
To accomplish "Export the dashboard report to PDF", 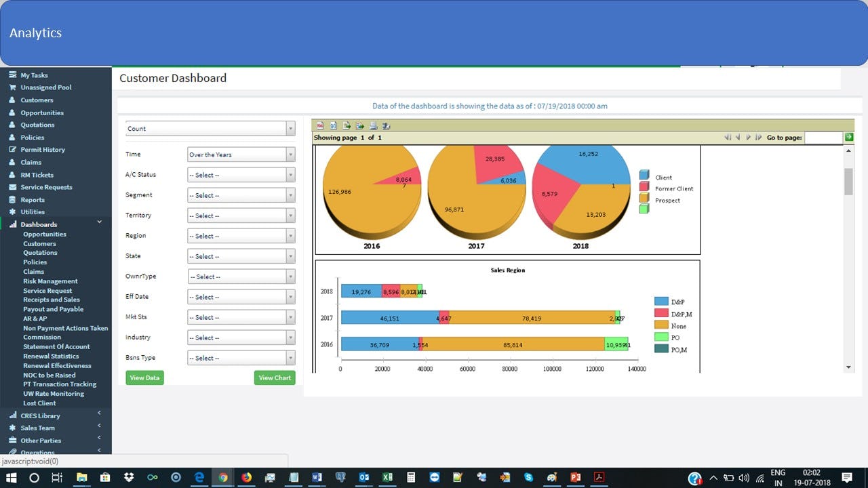I will (319, 125).
